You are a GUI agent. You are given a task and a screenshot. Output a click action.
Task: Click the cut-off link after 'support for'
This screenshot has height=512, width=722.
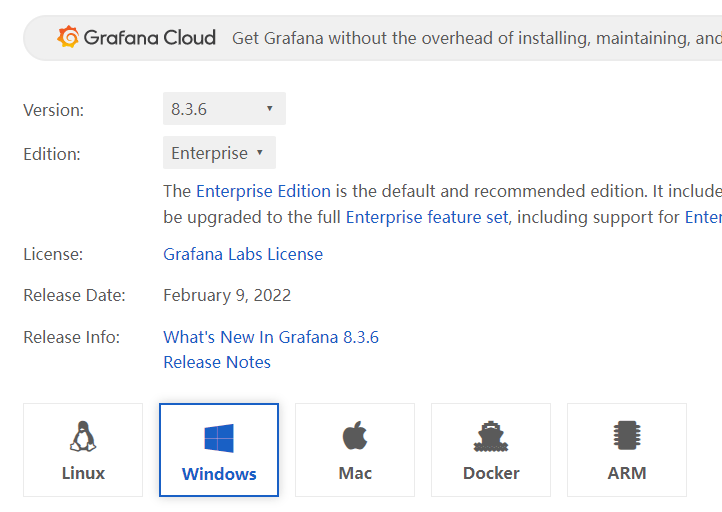(x=702, y=216)
